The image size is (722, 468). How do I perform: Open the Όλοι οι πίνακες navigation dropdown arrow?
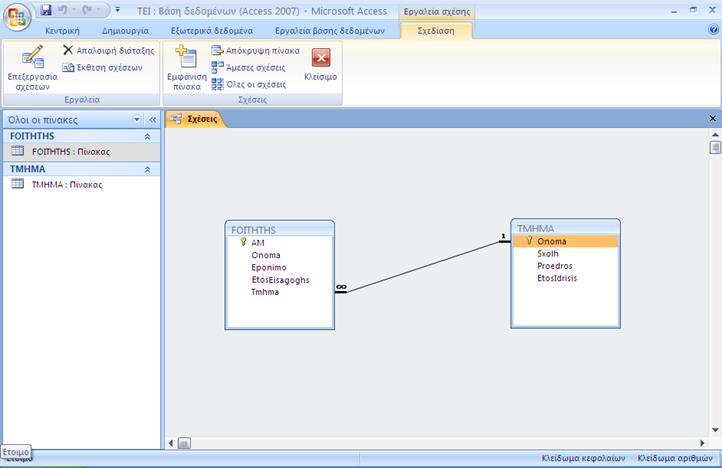point(137,120)
